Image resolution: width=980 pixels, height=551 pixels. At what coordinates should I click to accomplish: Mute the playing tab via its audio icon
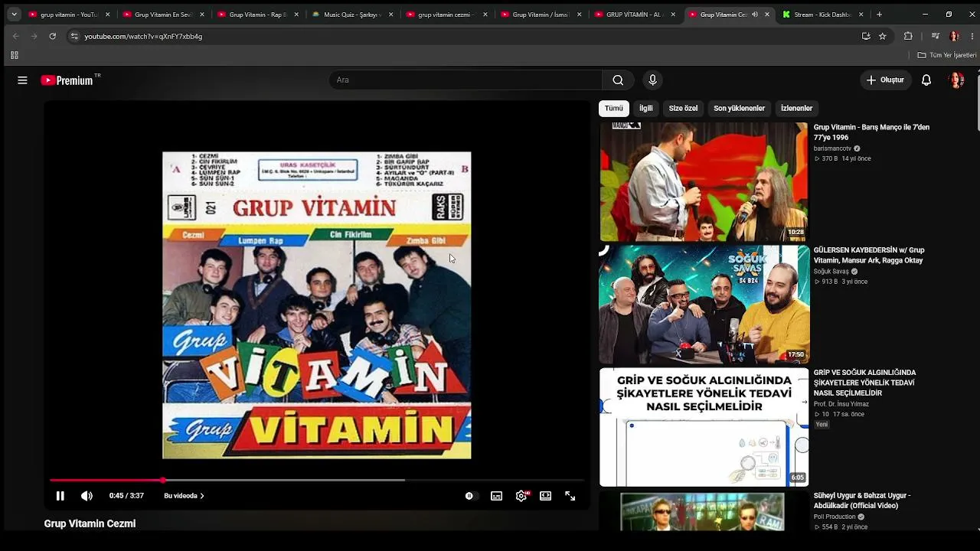click(755, 15)
